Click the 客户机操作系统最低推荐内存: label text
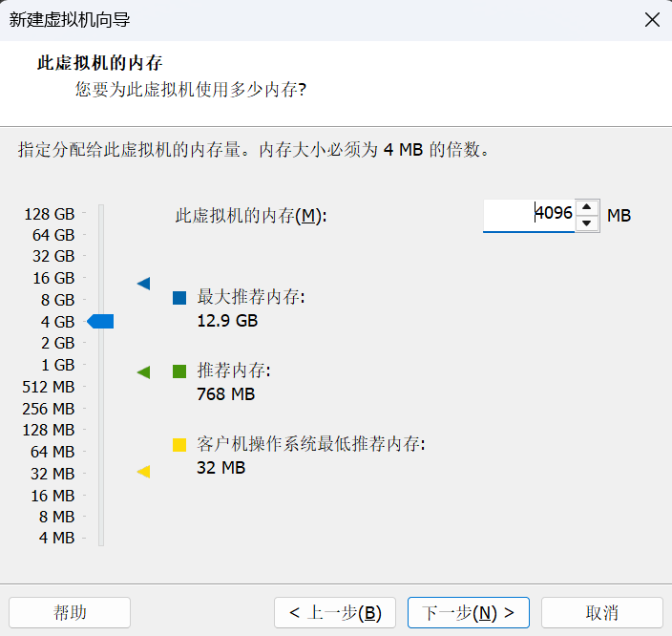Screen dimensions: 672x636 click(311, 444)
